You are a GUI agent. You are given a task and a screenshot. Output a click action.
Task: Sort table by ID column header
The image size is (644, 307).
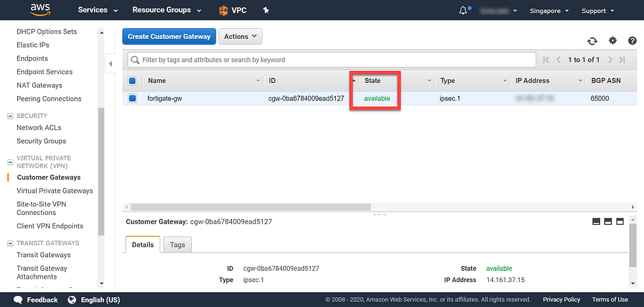(x=272, y=81)
